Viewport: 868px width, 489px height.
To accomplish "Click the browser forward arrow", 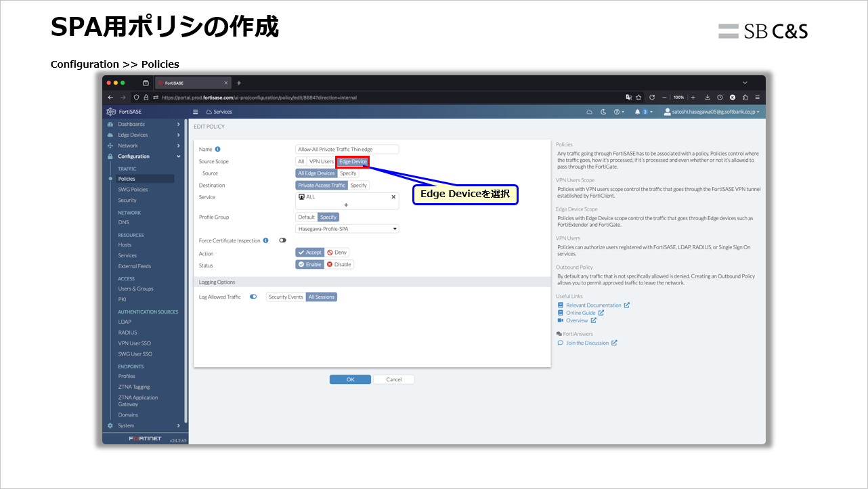I will click(123, 97).
